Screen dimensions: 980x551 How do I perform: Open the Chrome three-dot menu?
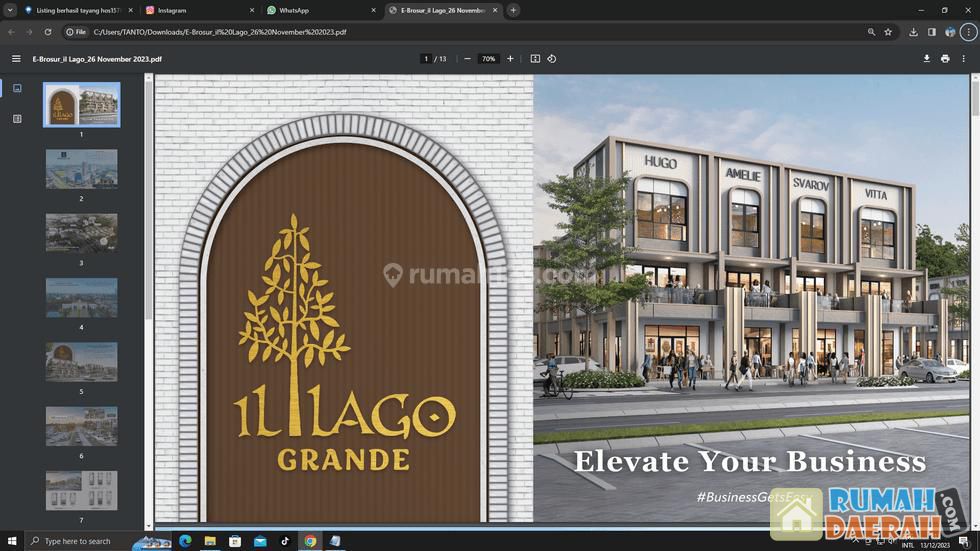point(968,32)
